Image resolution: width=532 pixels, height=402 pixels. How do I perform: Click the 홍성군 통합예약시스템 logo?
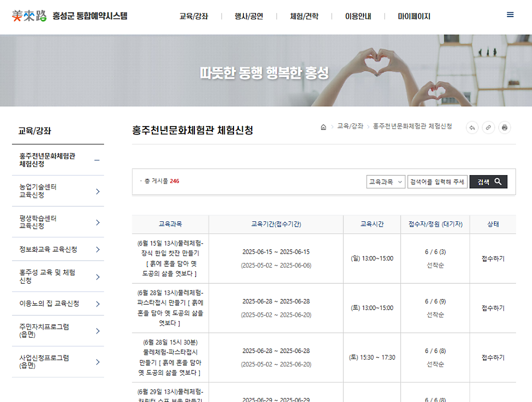(69, 15)
